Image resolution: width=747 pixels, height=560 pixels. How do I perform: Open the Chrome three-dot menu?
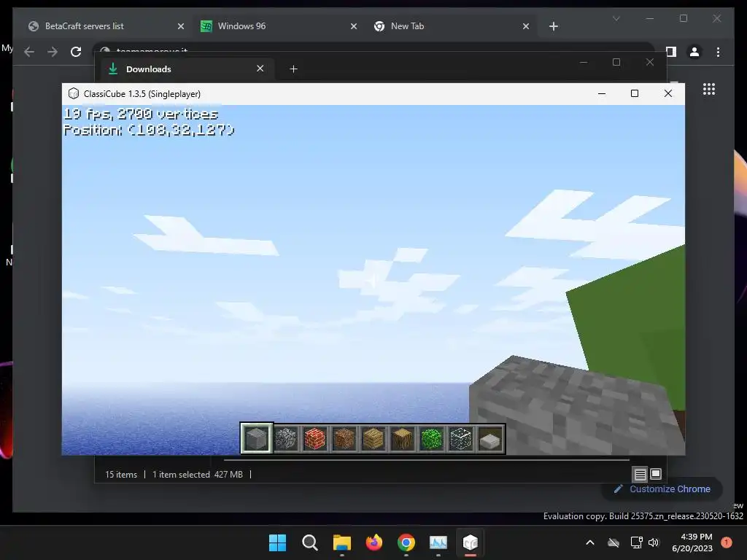tap(718, 52)
